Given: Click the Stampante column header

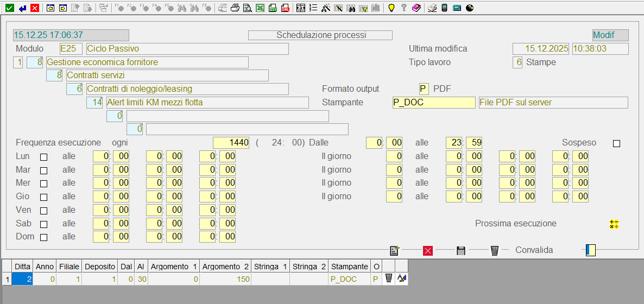Looking at the screenshot, I should pos(350,267).
